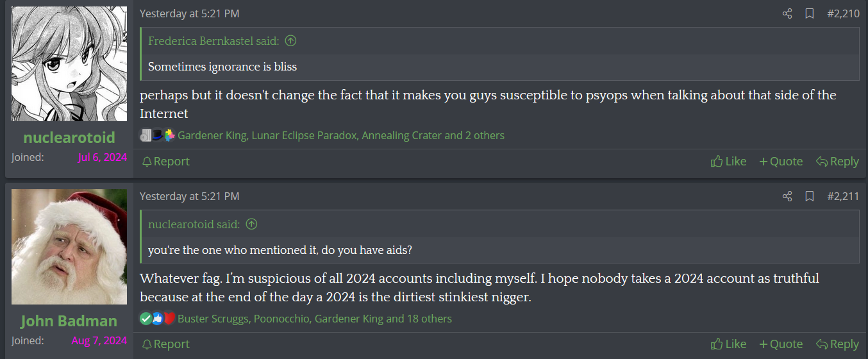This screenshot has height=359, width=868.
Task: Open reaction icons on John Badman's post
Action: point(157,319)
